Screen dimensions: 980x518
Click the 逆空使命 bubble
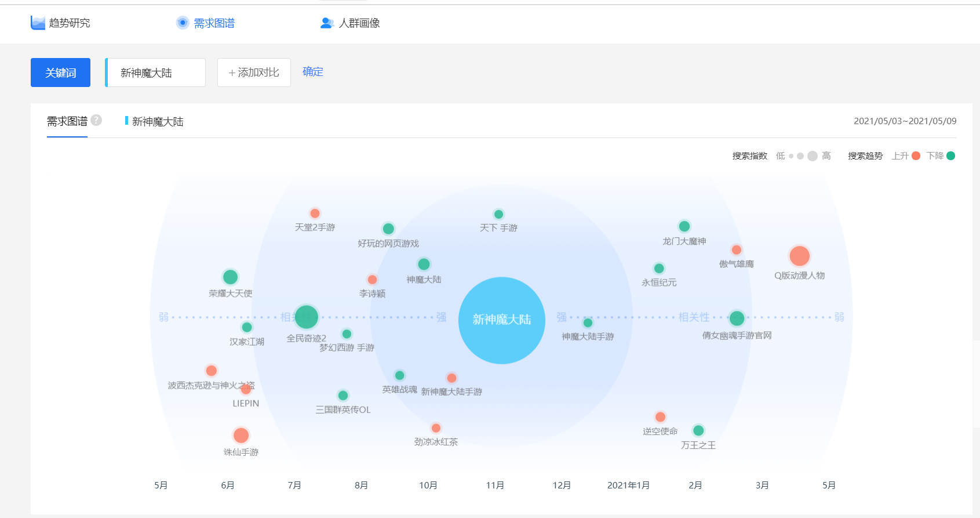click(660, 417)
